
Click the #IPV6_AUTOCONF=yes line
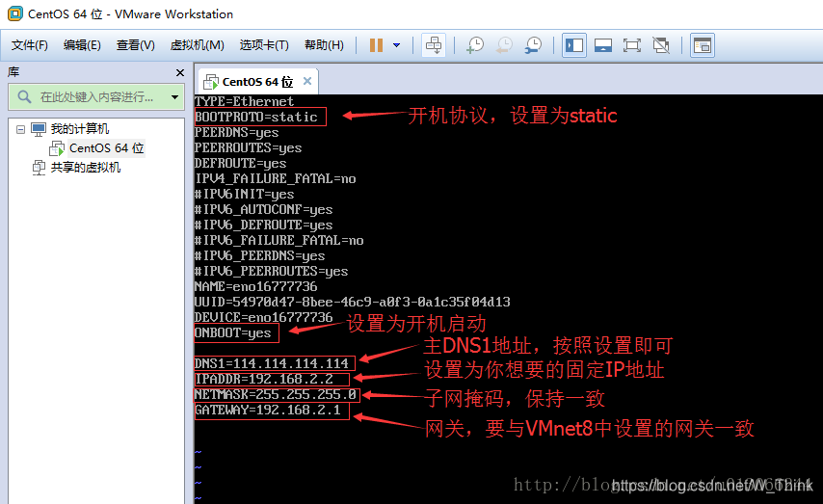(263, 209)
